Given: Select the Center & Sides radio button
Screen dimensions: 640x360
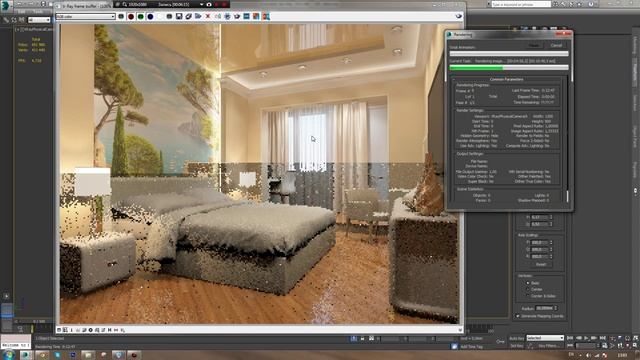Looking at the screenshot, I should click(x=528, y=296).
